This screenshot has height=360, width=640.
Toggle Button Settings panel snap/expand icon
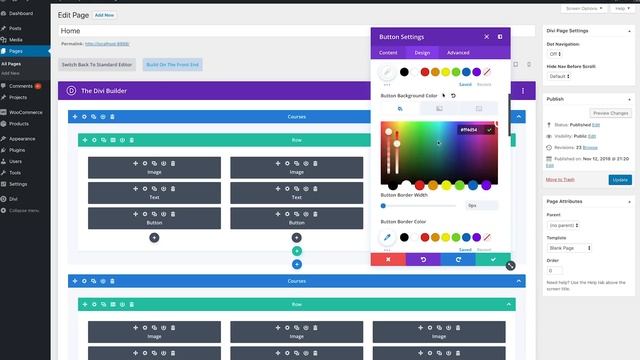pos(500,37)
